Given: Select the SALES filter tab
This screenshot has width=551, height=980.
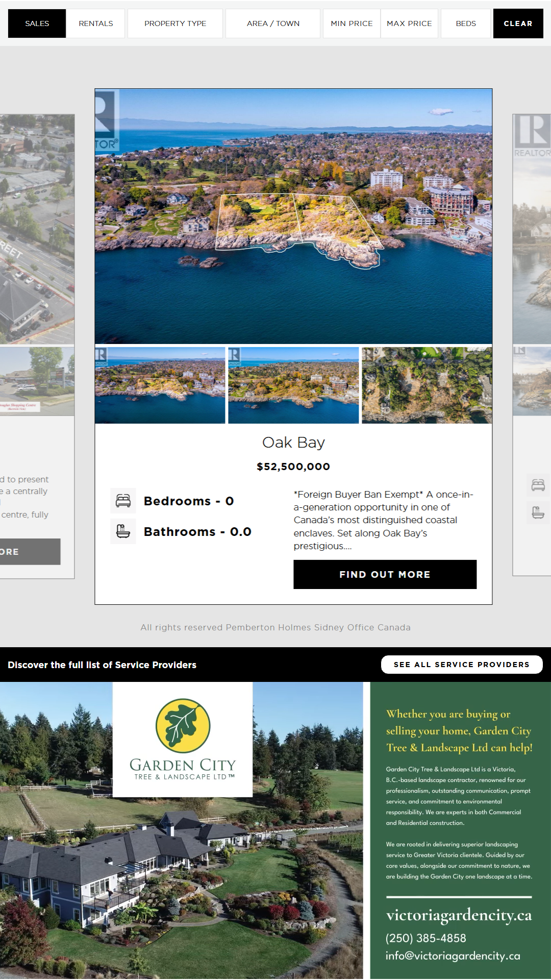Looking at the screenshot, I should click(37, 23).
